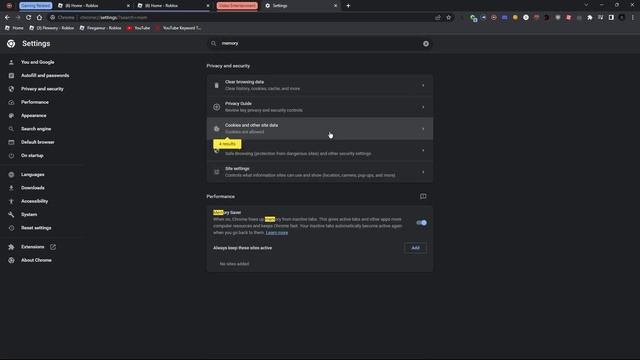The height and width of the screenshot is (360, 640).
Task: Click the settings search field
Action: [320, 44]
